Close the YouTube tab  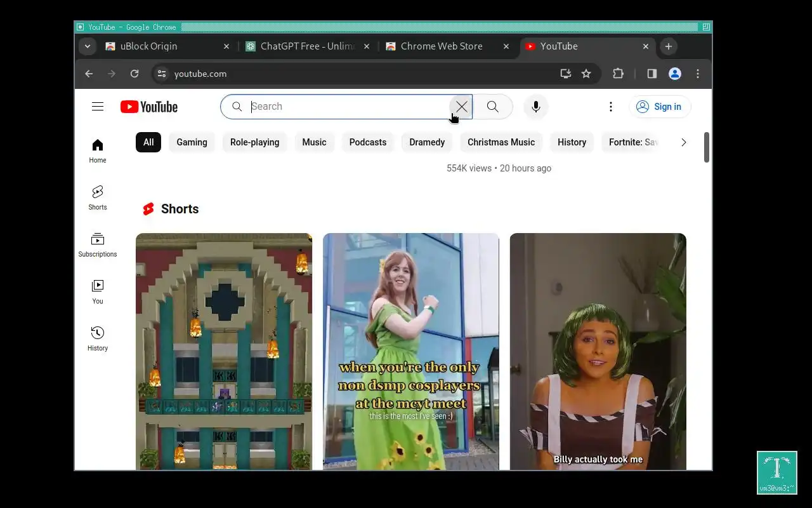coord(645,46)
